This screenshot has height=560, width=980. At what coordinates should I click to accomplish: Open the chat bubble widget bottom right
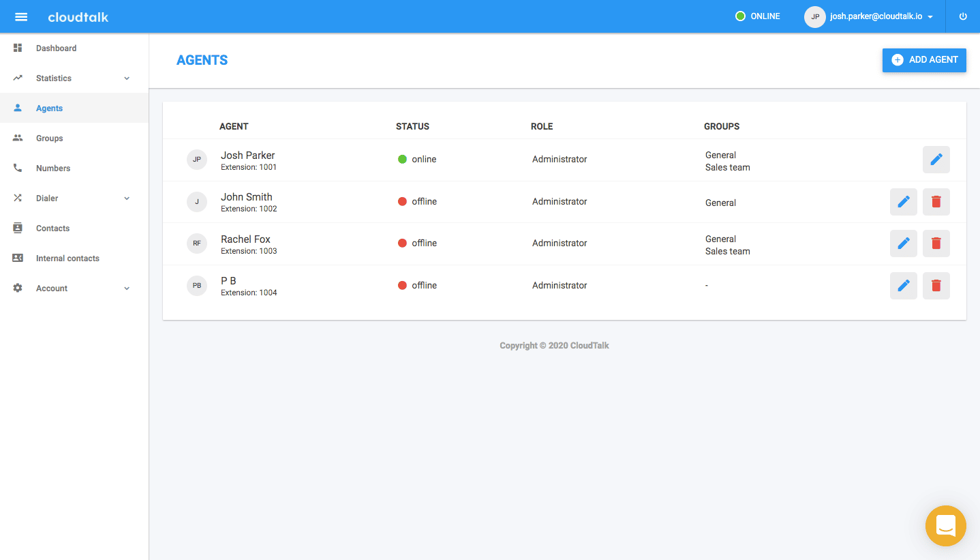[x=945, y=526]
